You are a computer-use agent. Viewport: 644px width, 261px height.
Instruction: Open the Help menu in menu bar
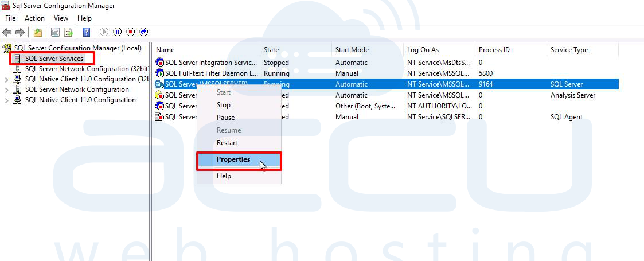click(x=85, y=18)
